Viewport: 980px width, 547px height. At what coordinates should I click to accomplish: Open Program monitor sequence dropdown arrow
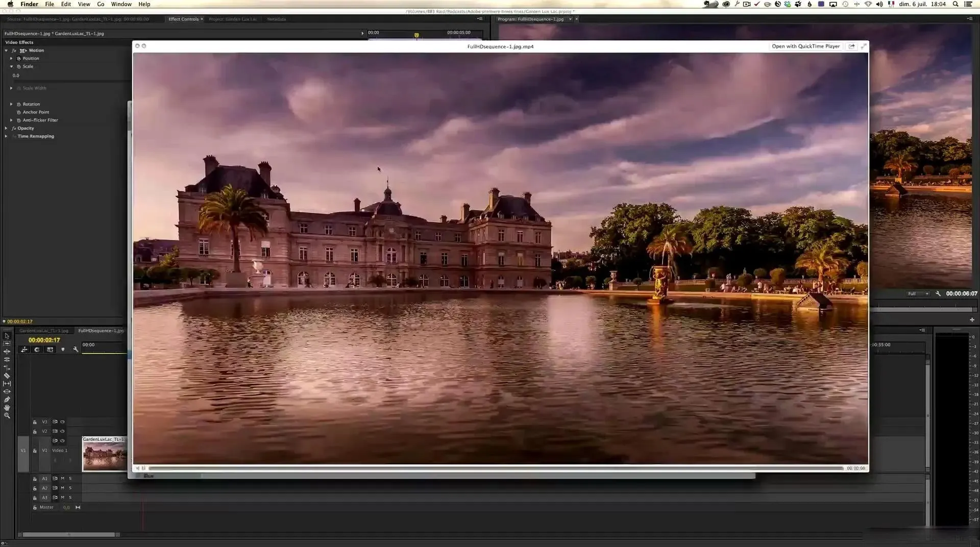[570, 19]
